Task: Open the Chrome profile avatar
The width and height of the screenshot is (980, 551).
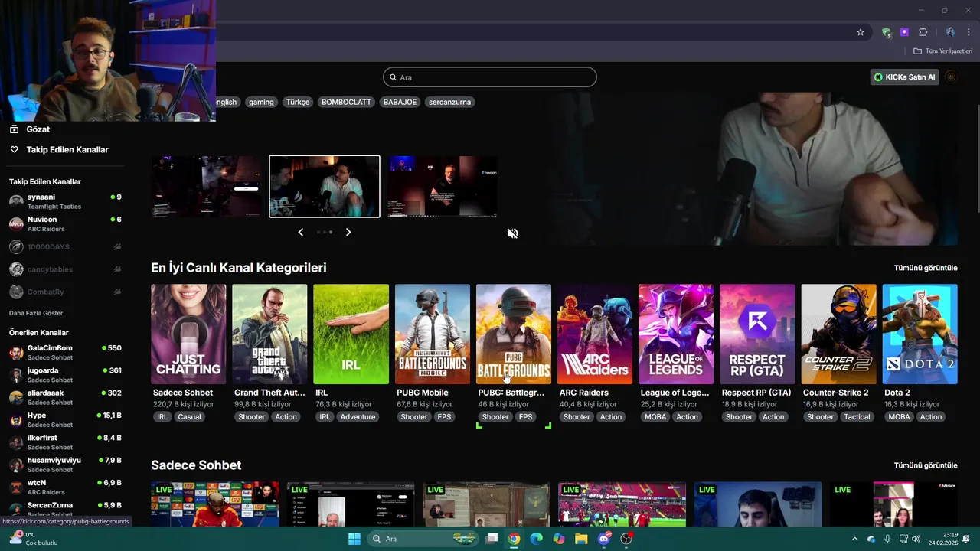Action: click(x=950, y=32)
